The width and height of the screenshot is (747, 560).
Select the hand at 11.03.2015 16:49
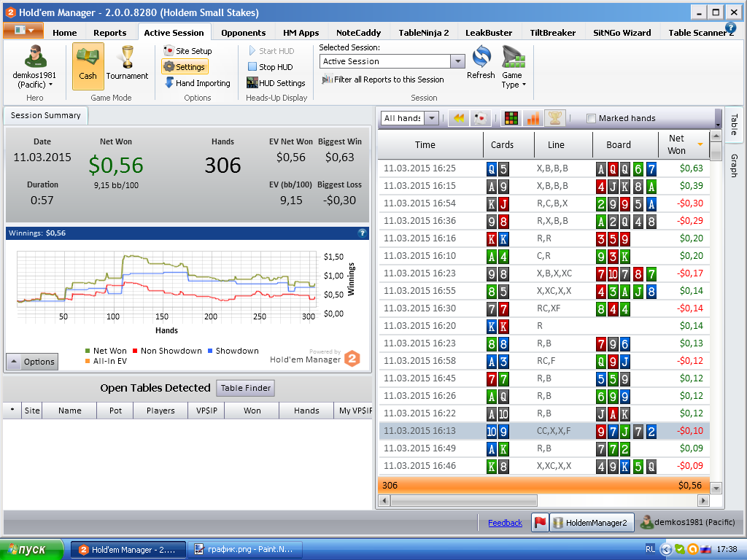544,448
